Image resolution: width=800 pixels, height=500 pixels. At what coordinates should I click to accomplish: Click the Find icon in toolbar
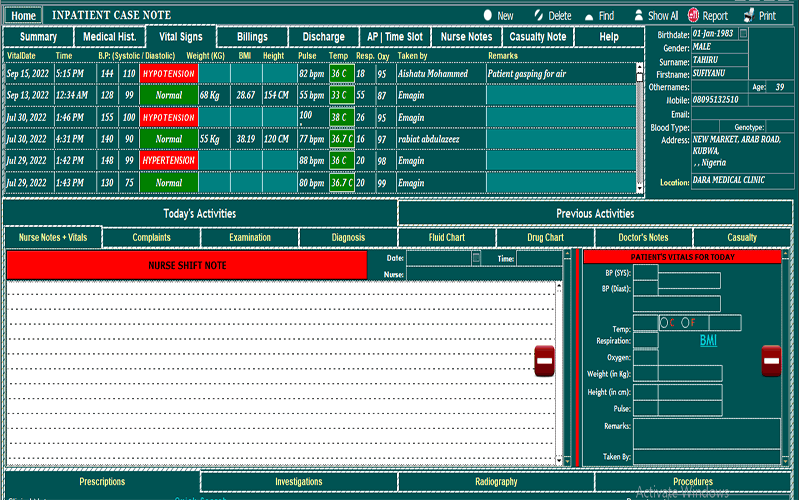(588, 16)
